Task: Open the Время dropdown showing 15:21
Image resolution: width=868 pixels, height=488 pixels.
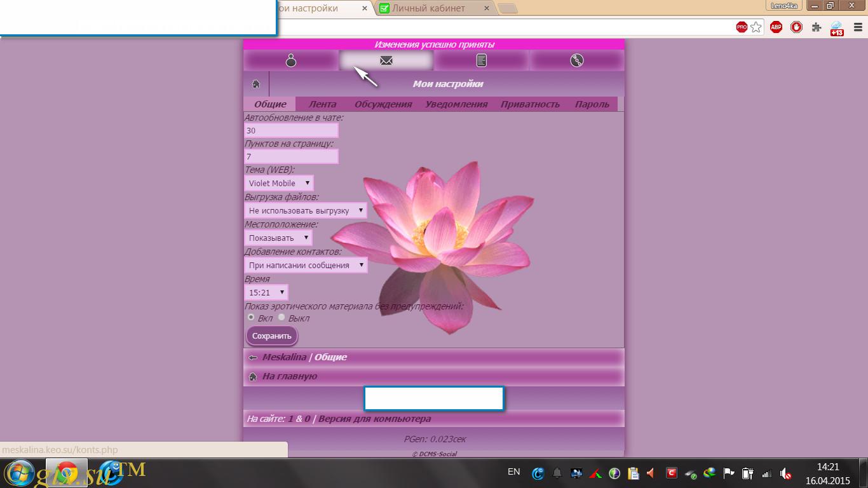Action: 266,292
